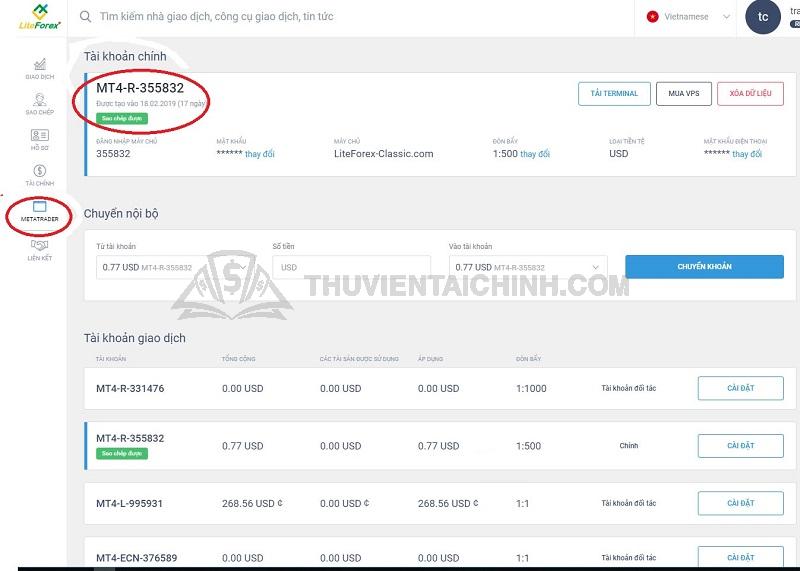The width and height of the screenshot is (800, 571).
Task: Click the 1:1000 leverage value
Action: pos(531,388)
